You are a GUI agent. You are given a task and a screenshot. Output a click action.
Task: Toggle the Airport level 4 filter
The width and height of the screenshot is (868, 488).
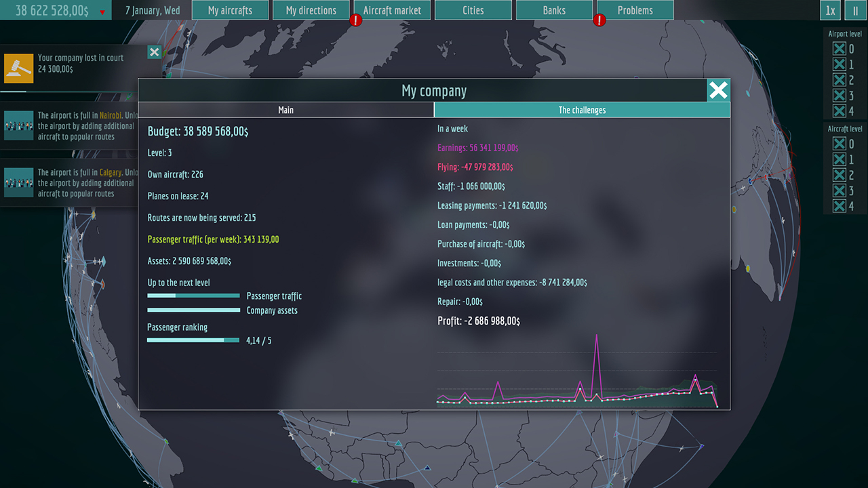[x=838, y=110]
